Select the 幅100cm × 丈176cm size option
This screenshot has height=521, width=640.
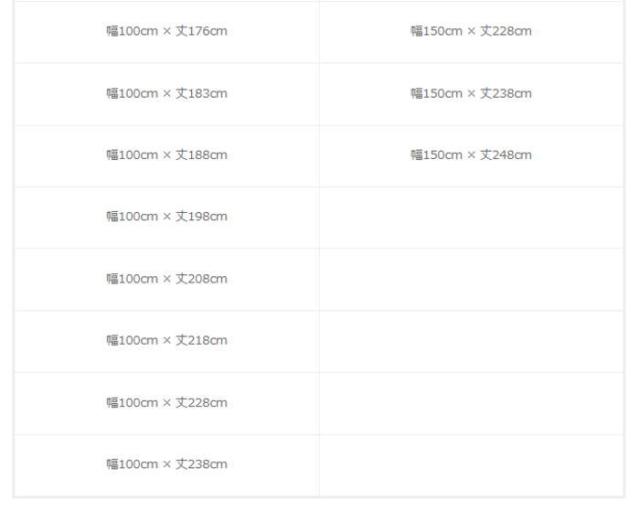point(167,32)
